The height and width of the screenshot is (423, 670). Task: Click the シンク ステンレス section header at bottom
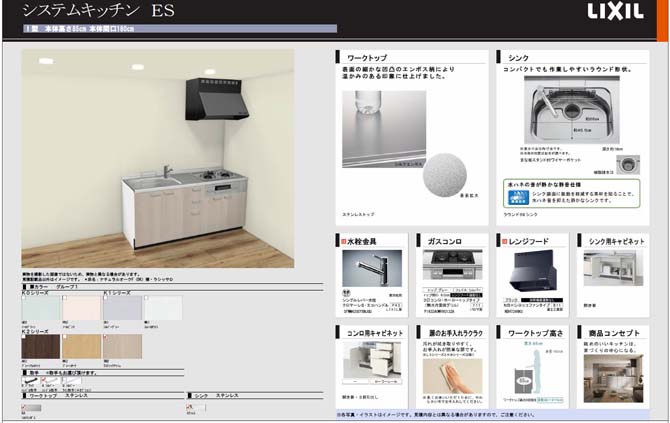(x=255, y=396)
